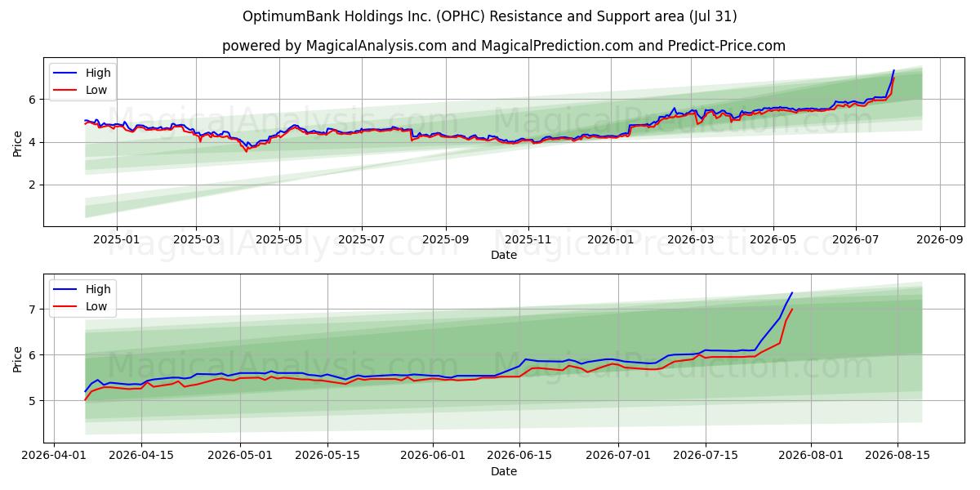980x490 pixels.
Task: Click the '2026-03' date tick label
Action: click(x=691, y=241)
